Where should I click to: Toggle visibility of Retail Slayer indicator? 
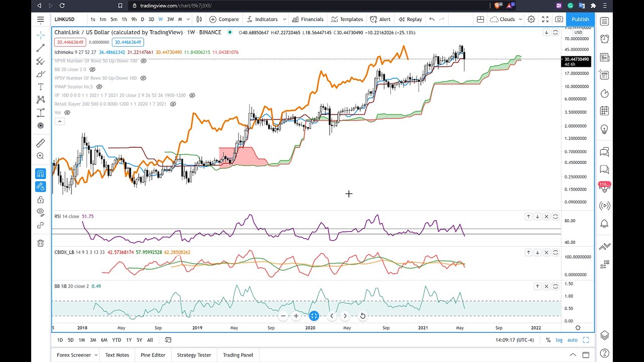pos(173,104)
